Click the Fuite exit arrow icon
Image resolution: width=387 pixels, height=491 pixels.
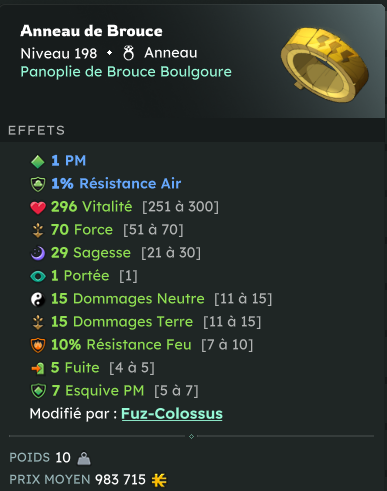click(x=38, y=368)
